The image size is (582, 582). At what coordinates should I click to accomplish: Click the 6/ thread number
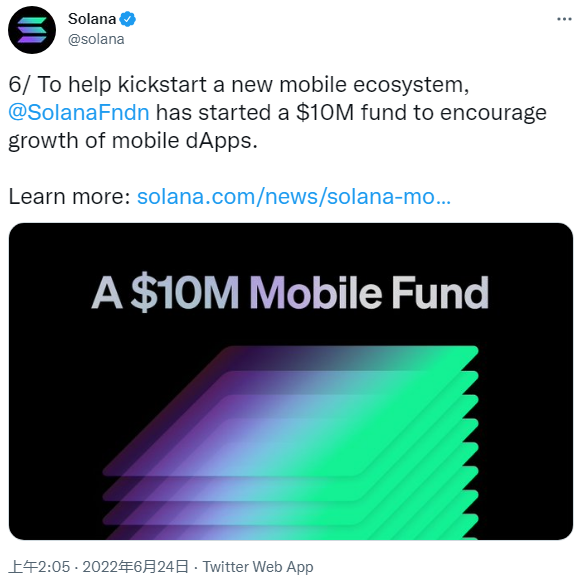point(20,84)
